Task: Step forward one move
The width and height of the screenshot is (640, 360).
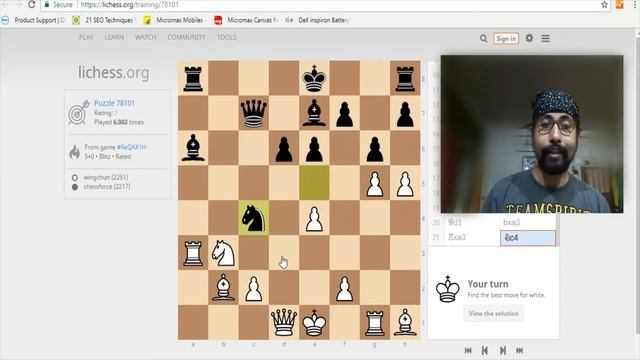Action: point(503,350)
